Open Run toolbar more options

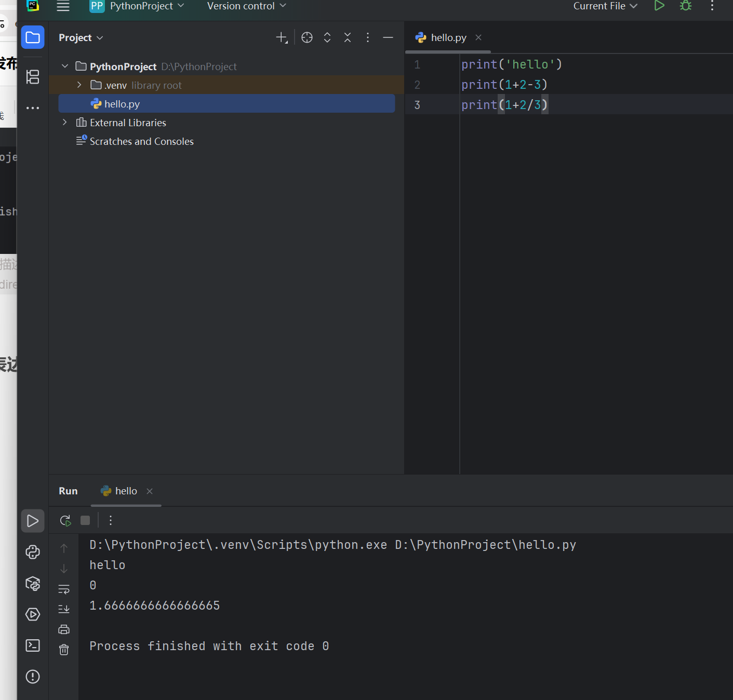point(111,520)
